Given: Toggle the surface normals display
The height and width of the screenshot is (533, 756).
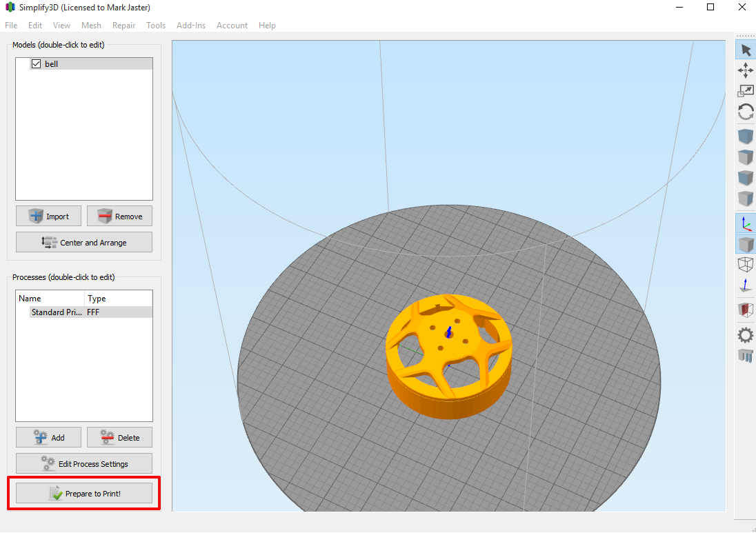Looking at the screenshot, I should (746, 285).
